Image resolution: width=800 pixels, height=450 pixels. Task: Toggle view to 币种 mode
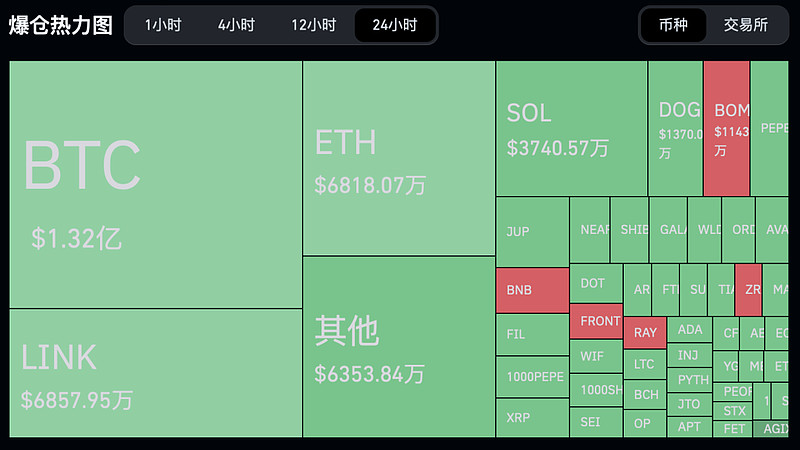click(x=673, y=25)
